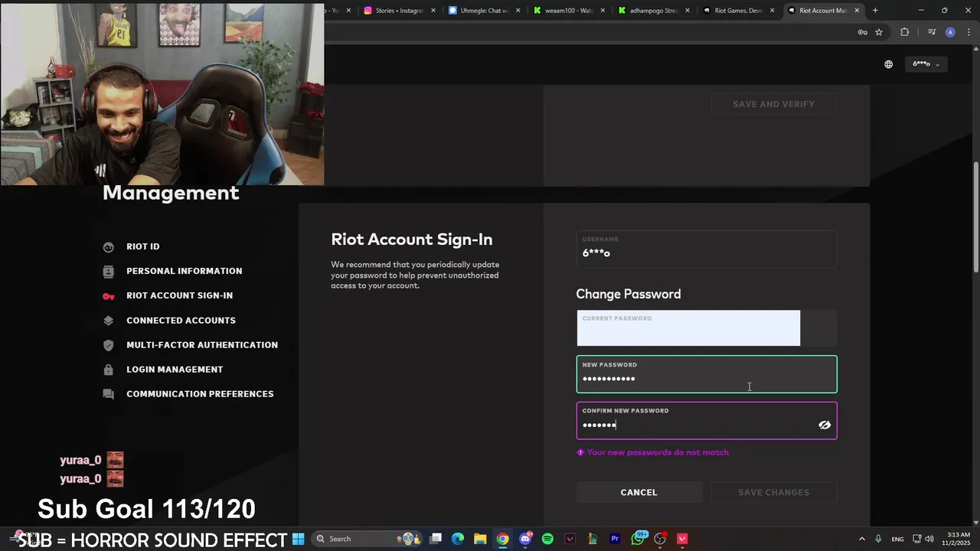
Task: Open the Chrome extensions puzzle icon
Action: point(905,32)
